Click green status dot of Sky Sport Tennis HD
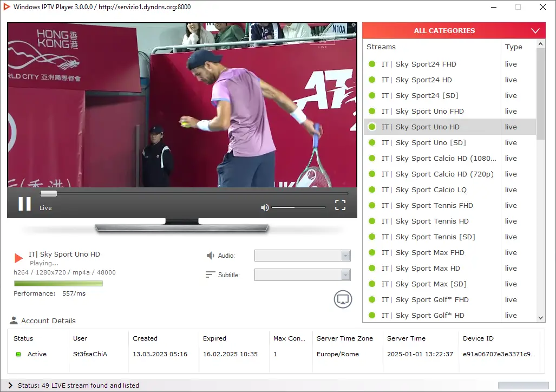The height and width of the screenshot is (392, 556). [x=372, y=221]
